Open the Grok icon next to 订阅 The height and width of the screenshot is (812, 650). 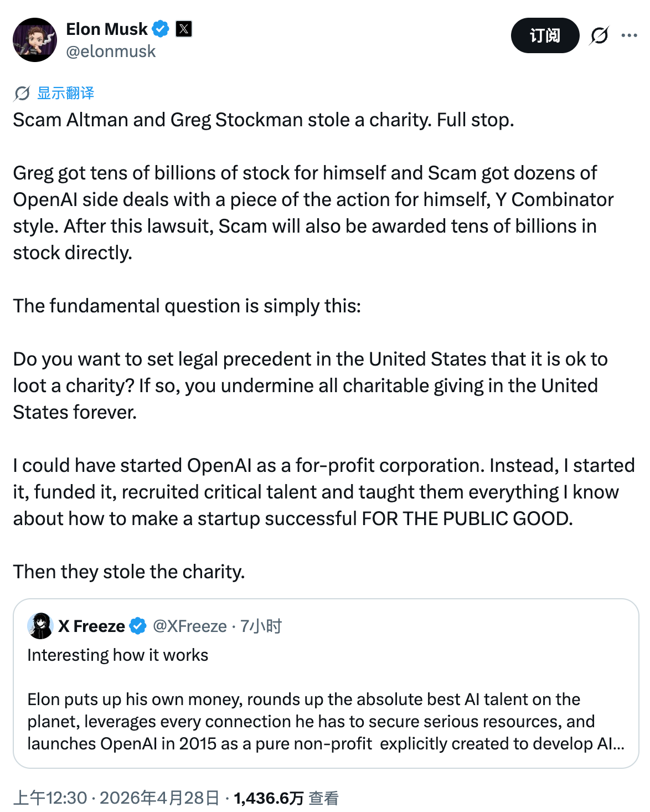599,35
